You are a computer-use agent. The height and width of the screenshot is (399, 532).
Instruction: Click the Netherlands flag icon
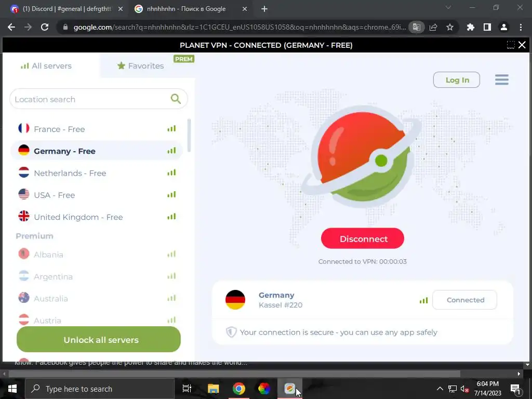(24, 172)
